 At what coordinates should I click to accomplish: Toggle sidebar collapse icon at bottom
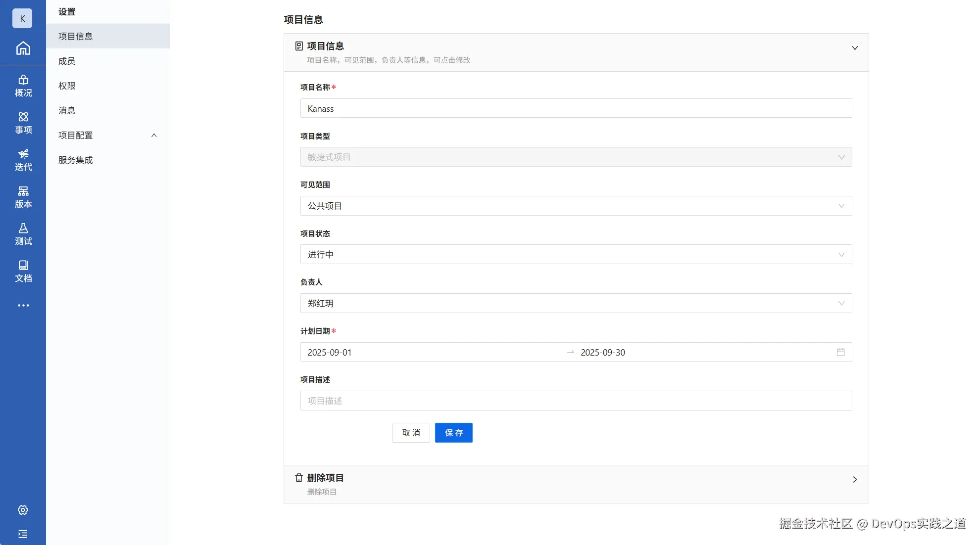[23, 534]
